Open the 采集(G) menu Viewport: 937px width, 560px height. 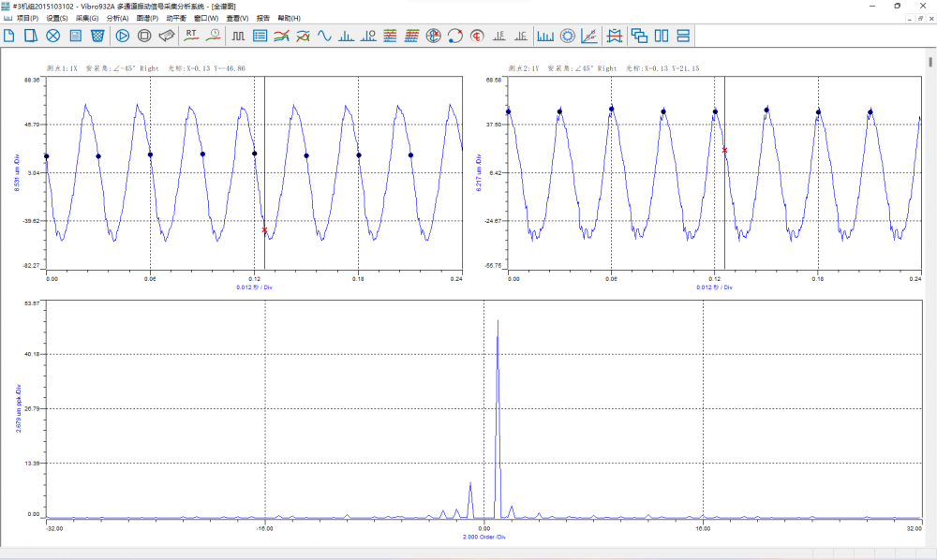(87, 19)
